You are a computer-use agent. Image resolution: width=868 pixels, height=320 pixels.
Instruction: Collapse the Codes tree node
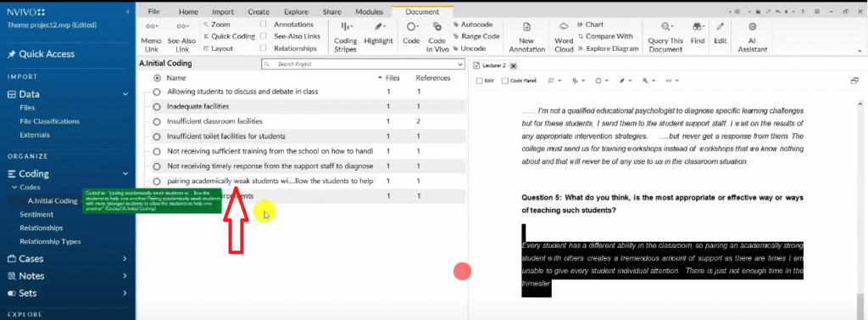click(15, 188)
